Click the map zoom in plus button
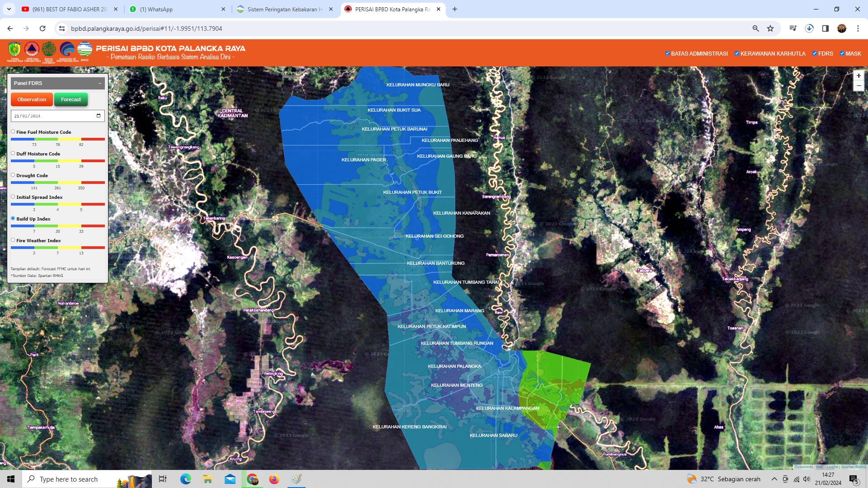 pos(858,75)
